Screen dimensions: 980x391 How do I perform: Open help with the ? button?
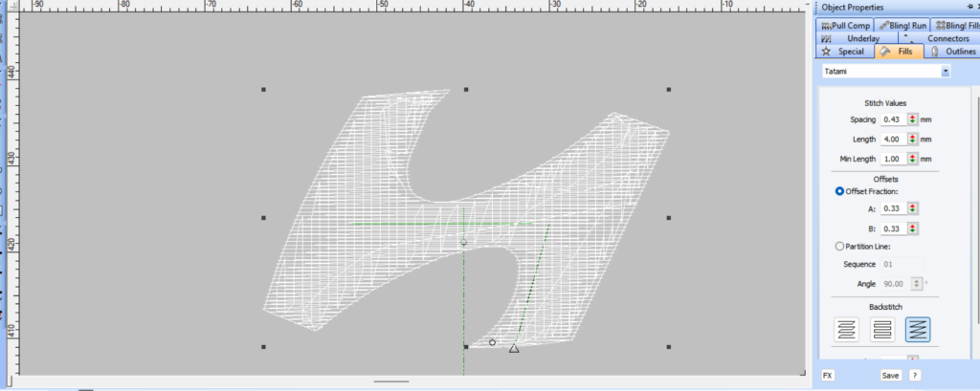click(x=914, y=376)
